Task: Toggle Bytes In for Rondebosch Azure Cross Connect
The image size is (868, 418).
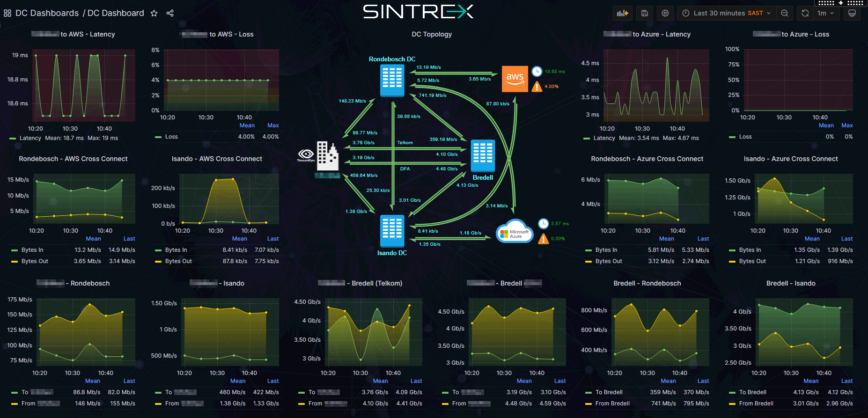Action: [606, 250]
